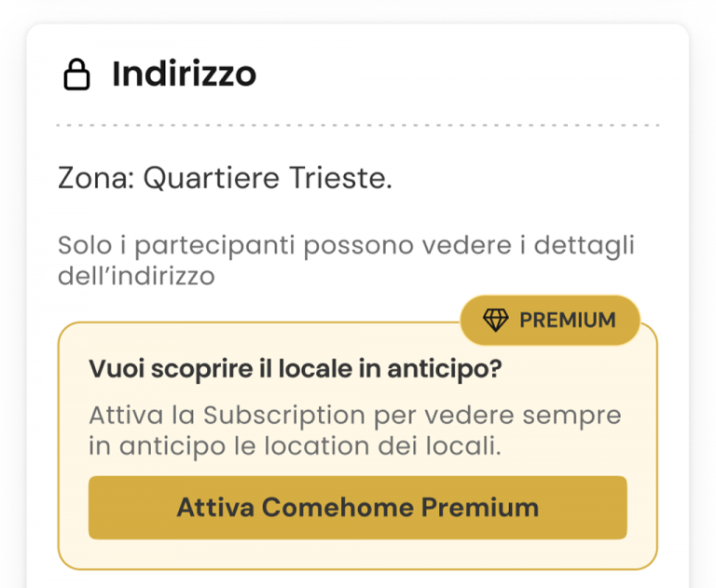Click 'Vuoi scoprire il locale in anticipo?' heading
716x588 pixels.
coord(296,369)
